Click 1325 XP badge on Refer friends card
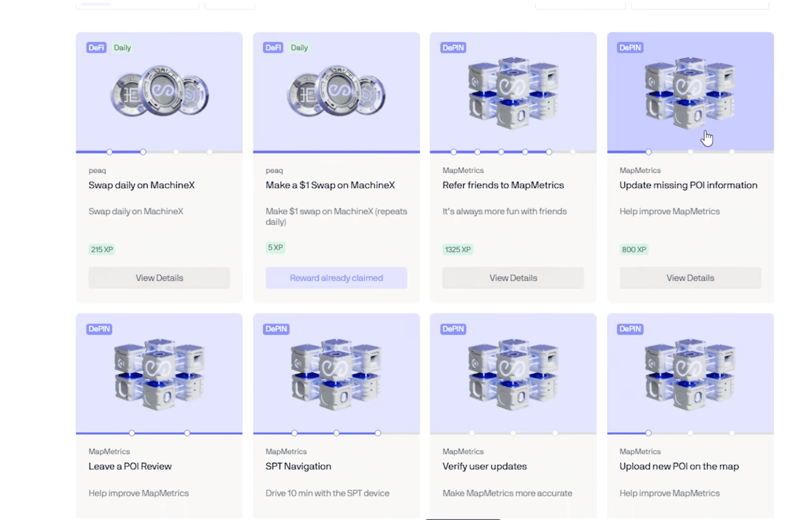 (x=458, y=250)
